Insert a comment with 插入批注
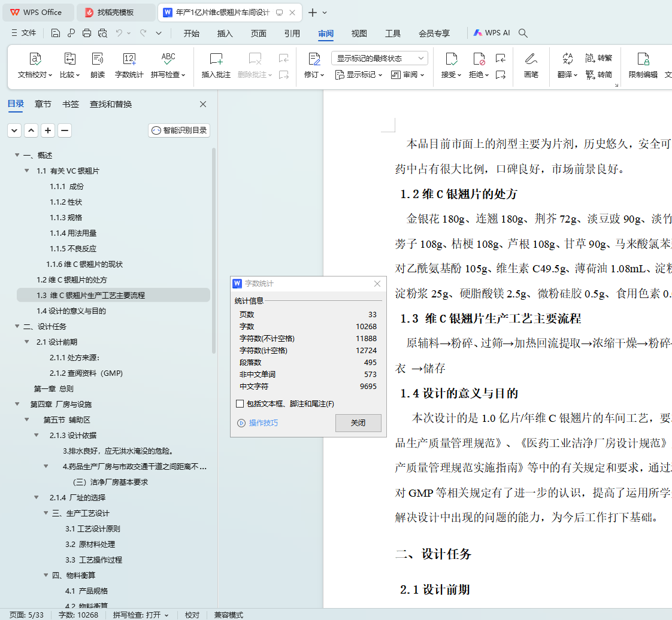Screen dimensions: 672x620 [x=216, y=65]
